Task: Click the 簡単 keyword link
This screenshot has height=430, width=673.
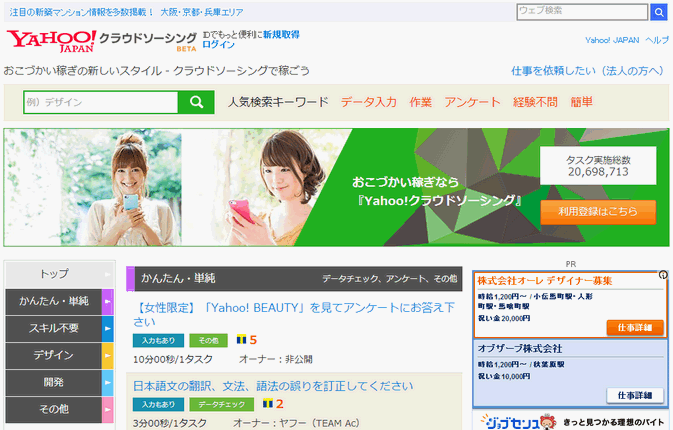Action: point(582,102)
